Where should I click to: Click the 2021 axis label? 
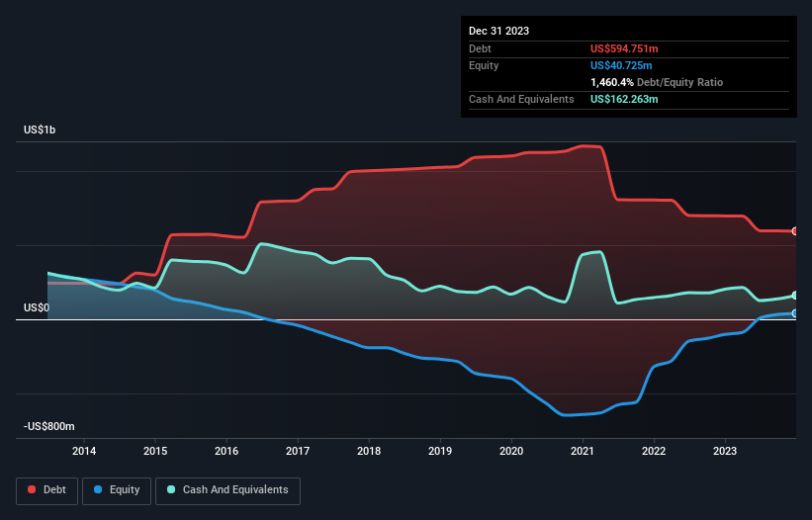pyautogui.click(x=583, y=451)
